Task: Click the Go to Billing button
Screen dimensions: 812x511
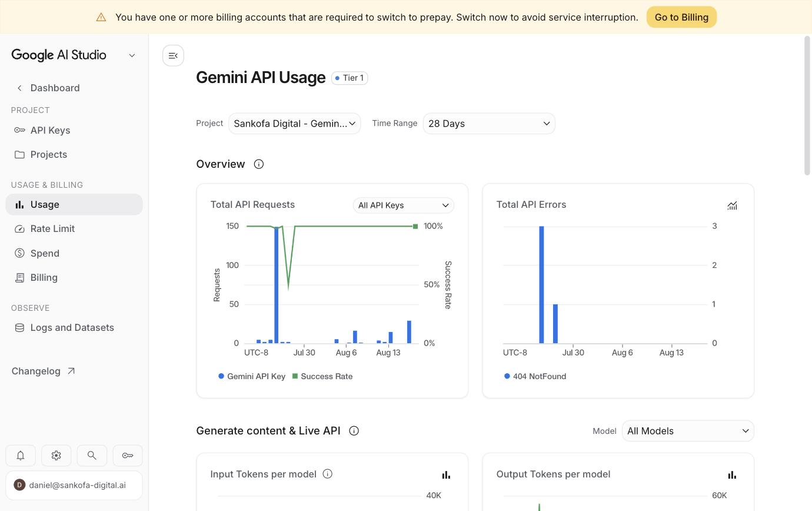Action: pyautogui.click(x=681, y=17)
